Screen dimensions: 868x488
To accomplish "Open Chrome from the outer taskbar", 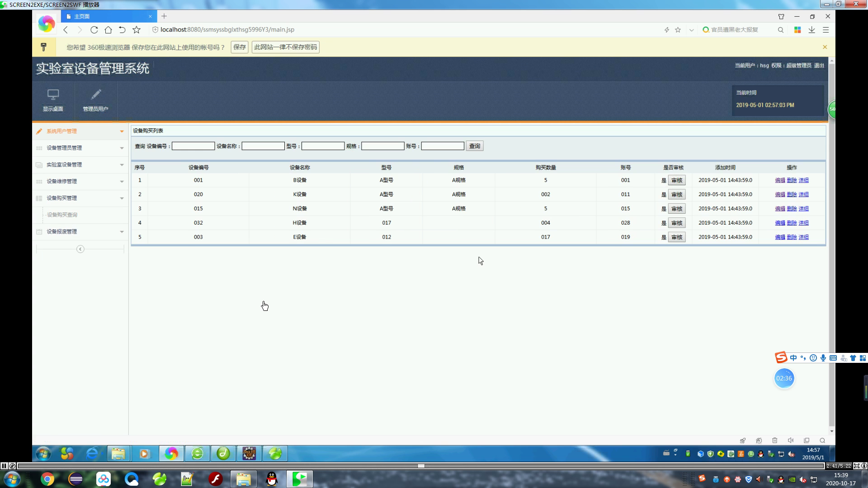I will 47,479.
